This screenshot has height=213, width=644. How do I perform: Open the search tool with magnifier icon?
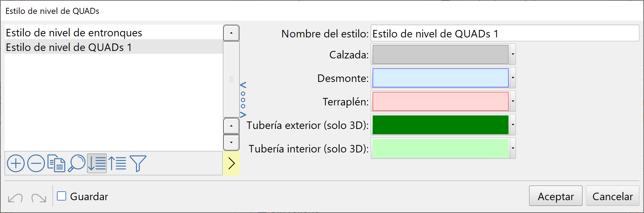[77, 163]
